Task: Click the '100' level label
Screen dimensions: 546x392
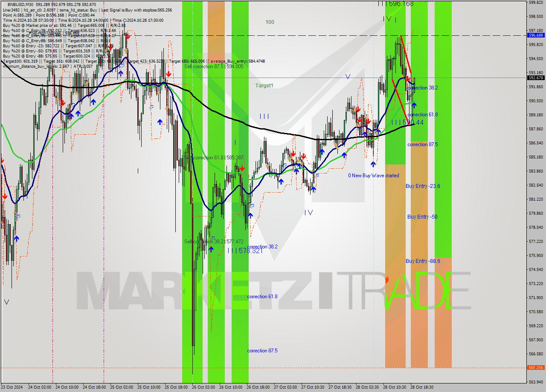Action: [270, 22]
